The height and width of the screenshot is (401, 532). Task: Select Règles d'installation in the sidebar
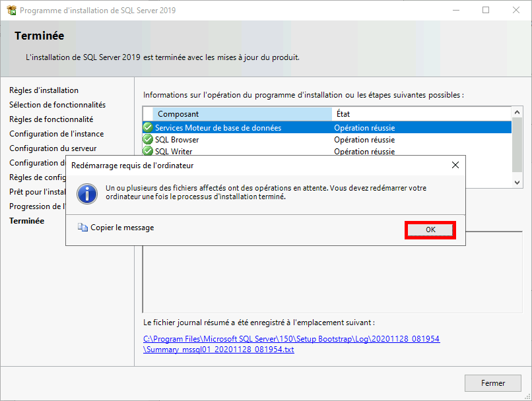pos(44,90)
